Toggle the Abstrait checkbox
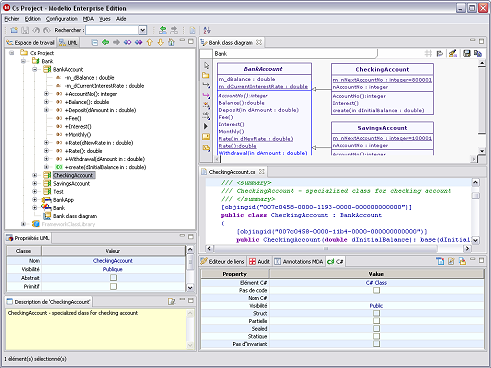Viewport: 491px width, 368px height. 113,278
